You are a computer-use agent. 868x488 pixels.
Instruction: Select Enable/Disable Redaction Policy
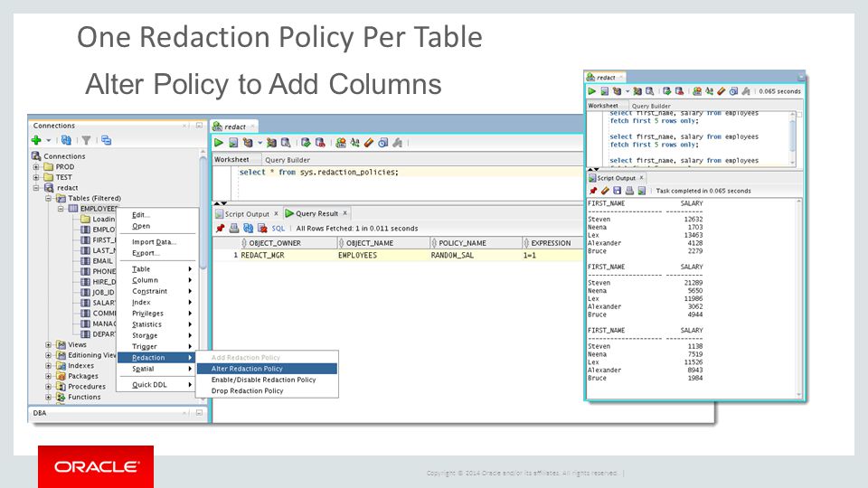click(x=267, y=380)
